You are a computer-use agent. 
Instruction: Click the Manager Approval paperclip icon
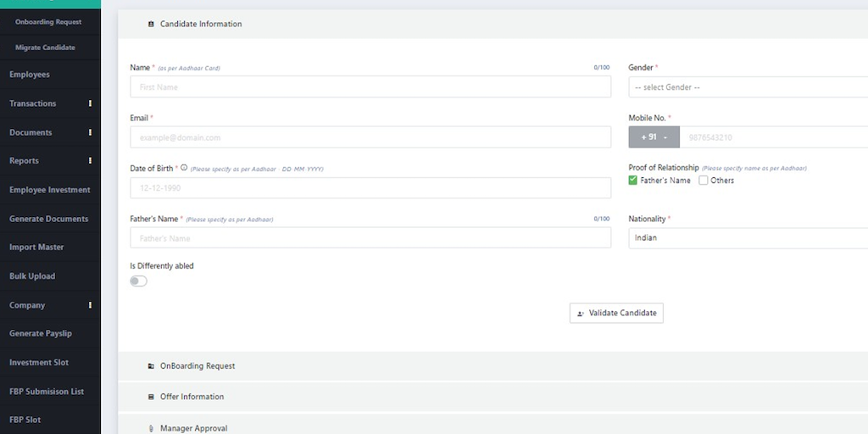[151, 428]
